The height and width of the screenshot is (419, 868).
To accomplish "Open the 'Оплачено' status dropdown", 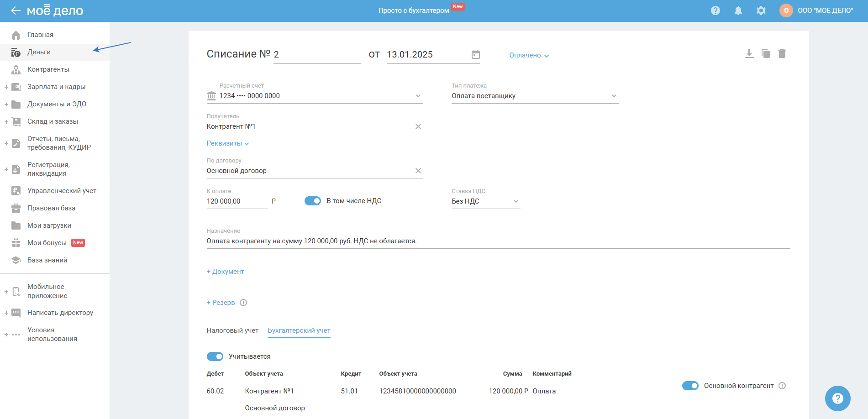I will pyautogui.click(x=529, y=55).
